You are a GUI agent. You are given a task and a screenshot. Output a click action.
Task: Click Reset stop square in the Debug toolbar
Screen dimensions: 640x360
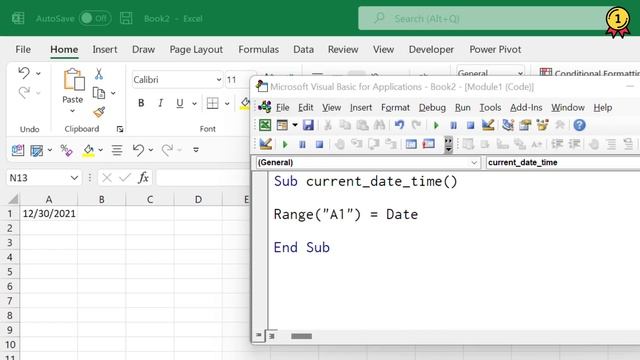[320, 144]
